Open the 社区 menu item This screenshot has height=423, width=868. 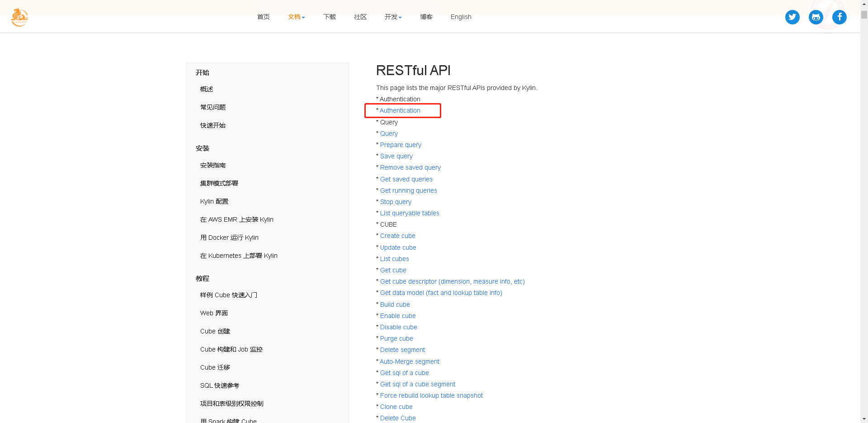coord(360,17)
